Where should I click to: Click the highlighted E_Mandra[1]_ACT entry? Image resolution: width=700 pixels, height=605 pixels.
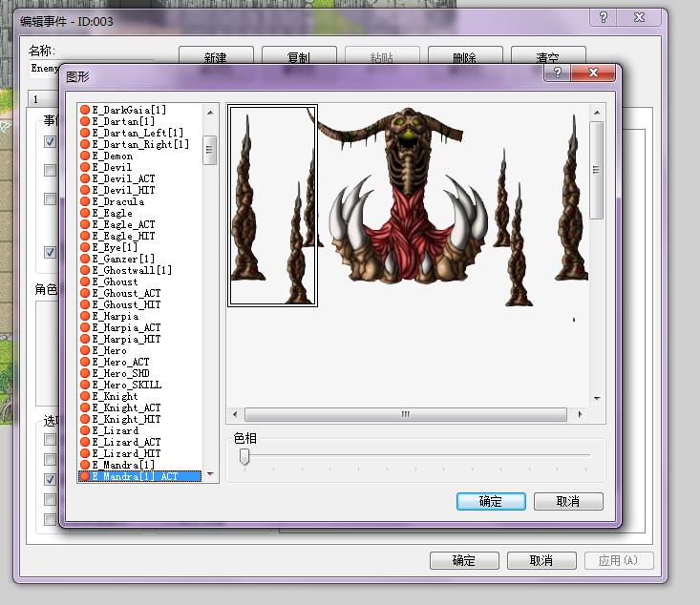[x=139, y=476]
